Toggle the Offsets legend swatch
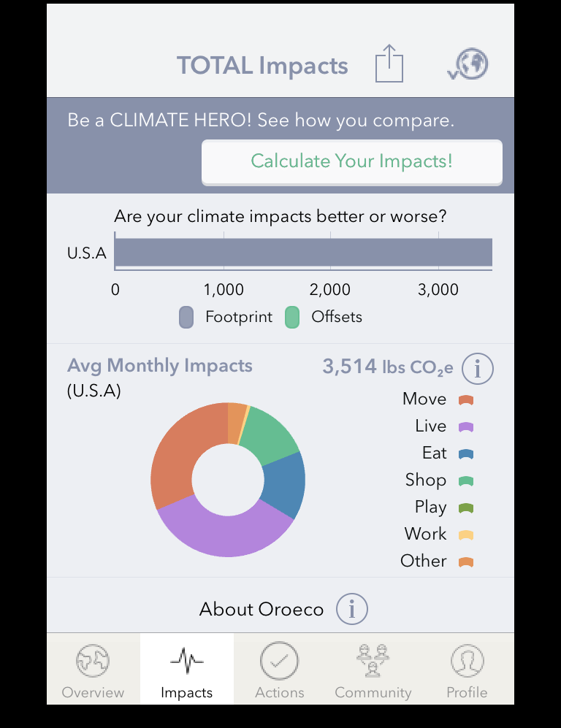561x728 pixels. click(x=292, y=318)
